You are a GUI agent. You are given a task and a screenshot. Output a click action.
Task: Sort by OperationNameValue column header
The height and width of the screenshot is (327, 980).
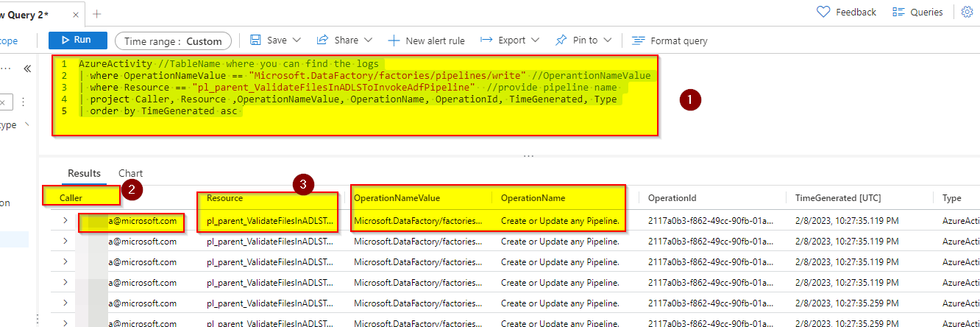pyautogui.click(x=397, y=198)
